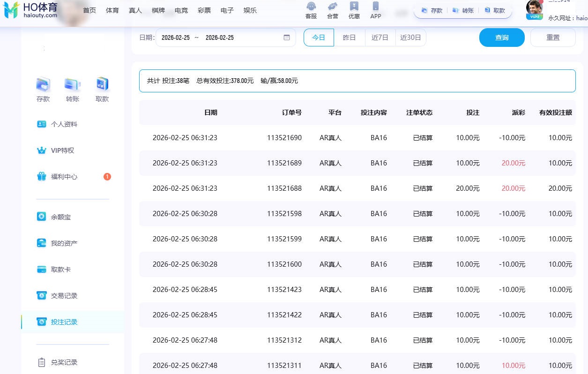Click the 重置 reset button
The height and width of the screenshot is (374, 588).
[553, 37]
